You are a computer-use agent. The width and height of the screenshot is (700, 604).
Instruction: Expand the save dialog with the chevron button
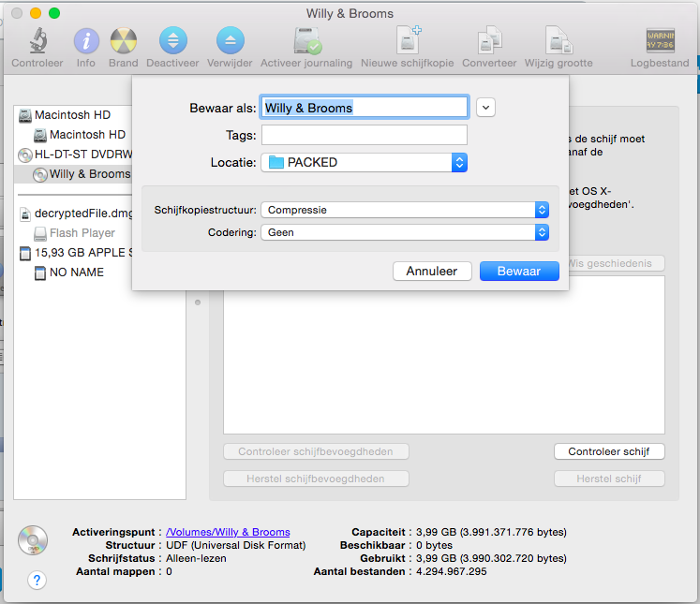[x=485, y=108]
